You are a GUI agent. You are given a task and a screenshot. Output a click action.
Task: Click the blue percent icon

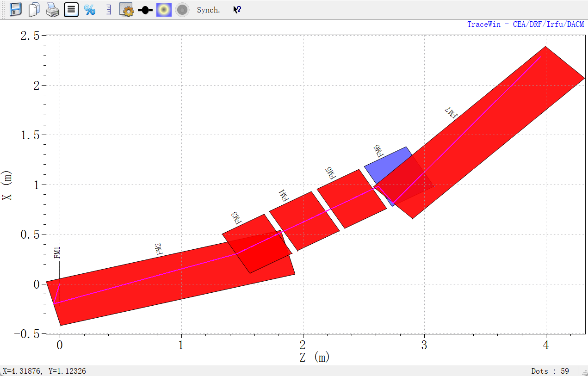tap(89, 10)
